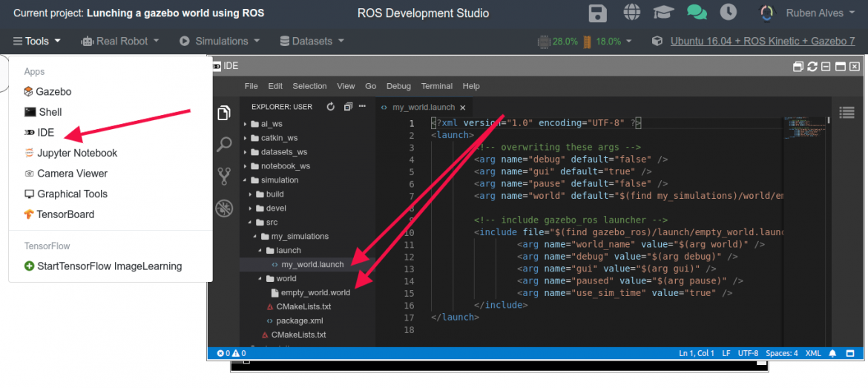The width and height of the screenshot is (868, 388).
Task: Expand the Tools dropdown menu
Action: 36,41
